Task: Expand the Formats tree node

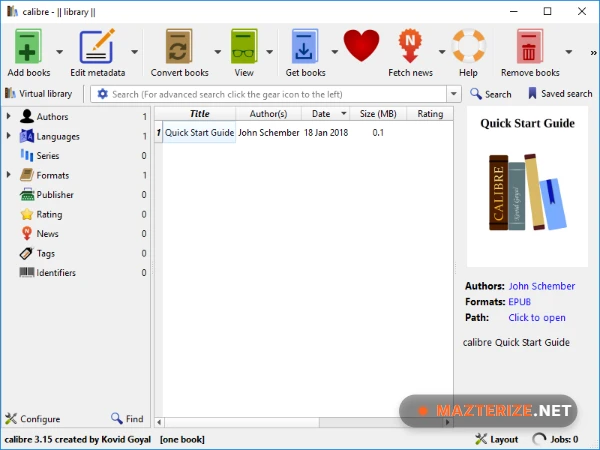Action: point(8,175)
